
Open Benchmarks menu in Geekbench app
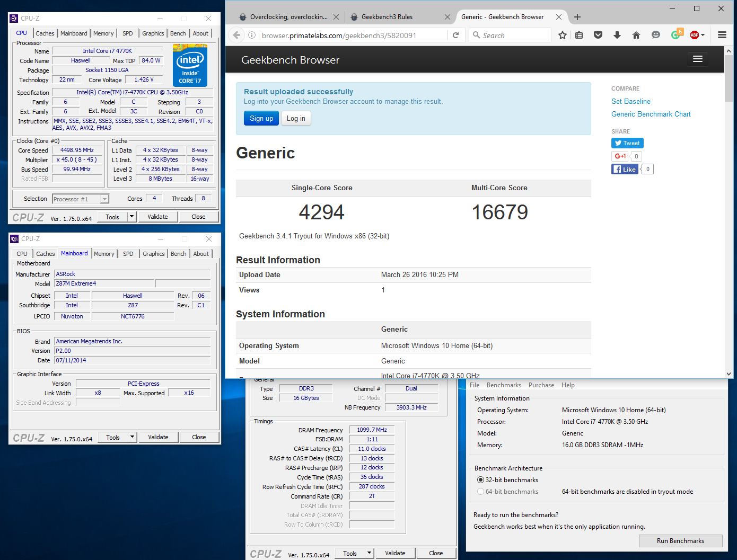(x=504, y=385)
